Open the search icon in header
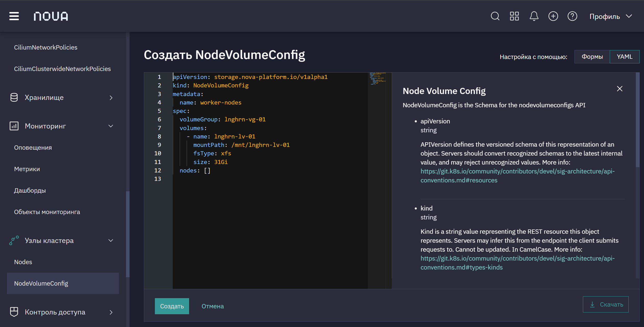The width and height of the screenshot is (644, 327). coord(495,16)
